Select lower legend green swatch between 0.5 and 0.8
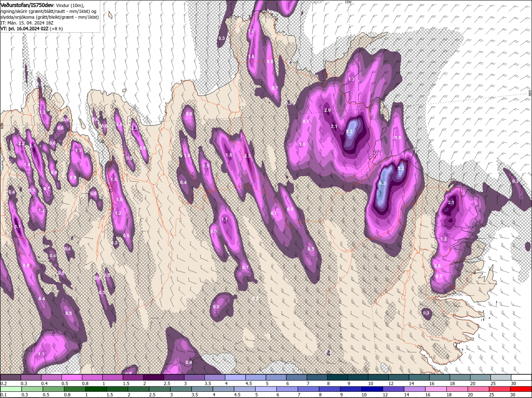The height and width of the screenshot is (398, 532). (54, 389)
